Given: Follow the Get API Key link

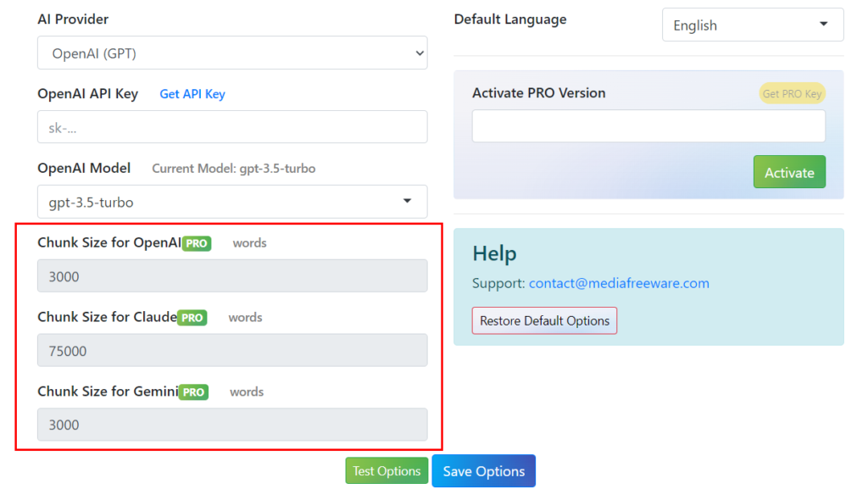Looking at the screenshot, I should click(x=192, y=94).
